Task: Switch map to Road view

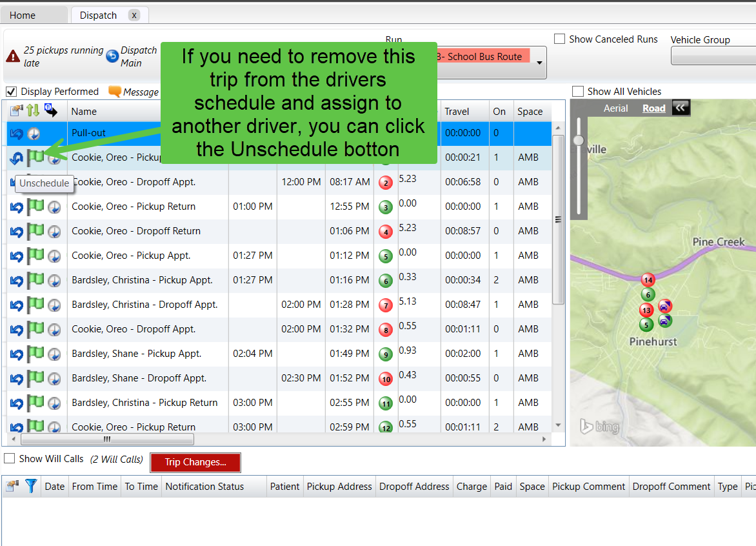Action: point(654,108)
